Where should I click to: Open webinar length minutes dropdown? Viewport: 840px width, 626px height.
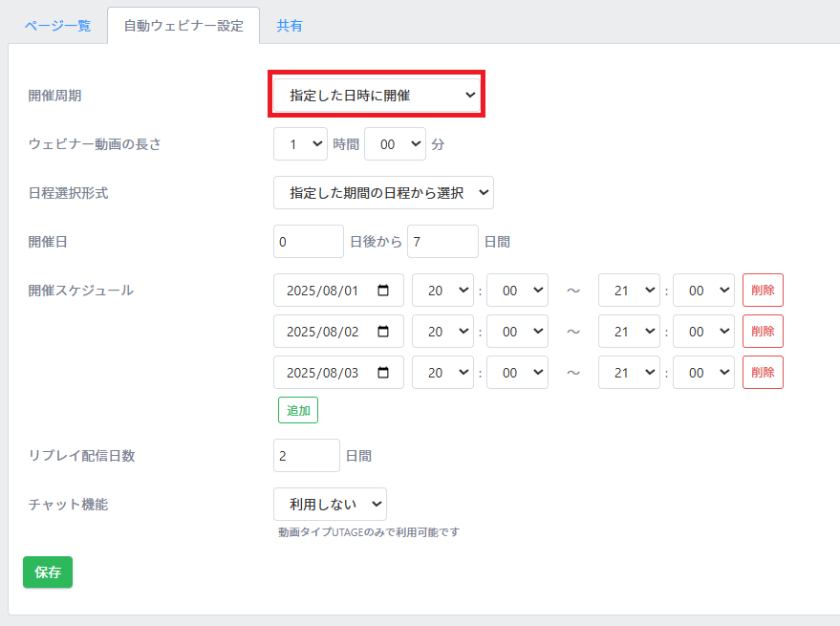395,143
